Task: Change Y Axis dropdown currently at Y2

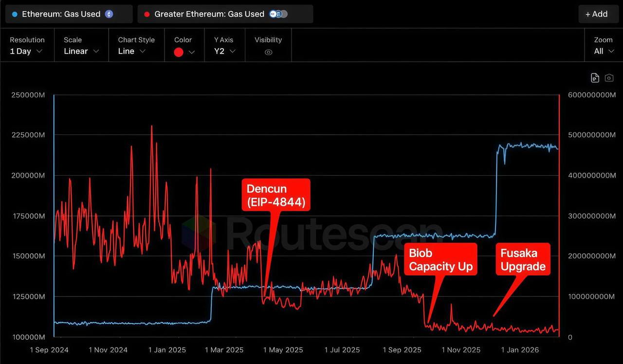Action: tap(225, 51)
